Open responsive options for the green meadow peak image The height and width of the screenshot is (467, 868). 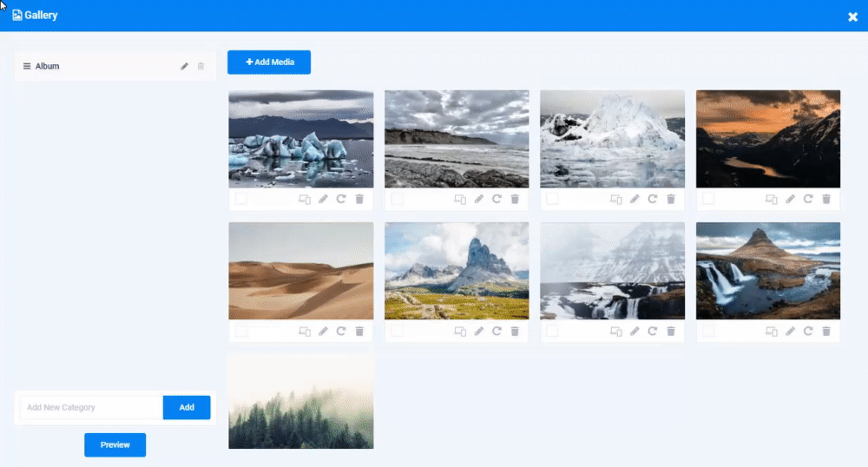click(460, 332)
